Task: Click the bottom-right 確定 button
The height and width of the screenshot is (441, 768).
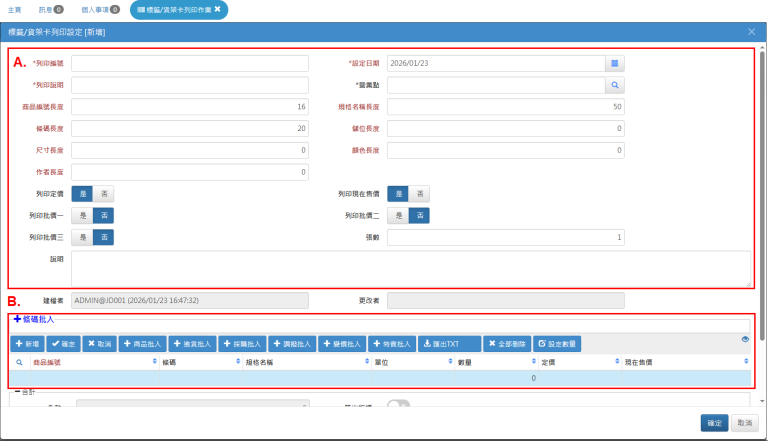Action: tap(713, 423)
